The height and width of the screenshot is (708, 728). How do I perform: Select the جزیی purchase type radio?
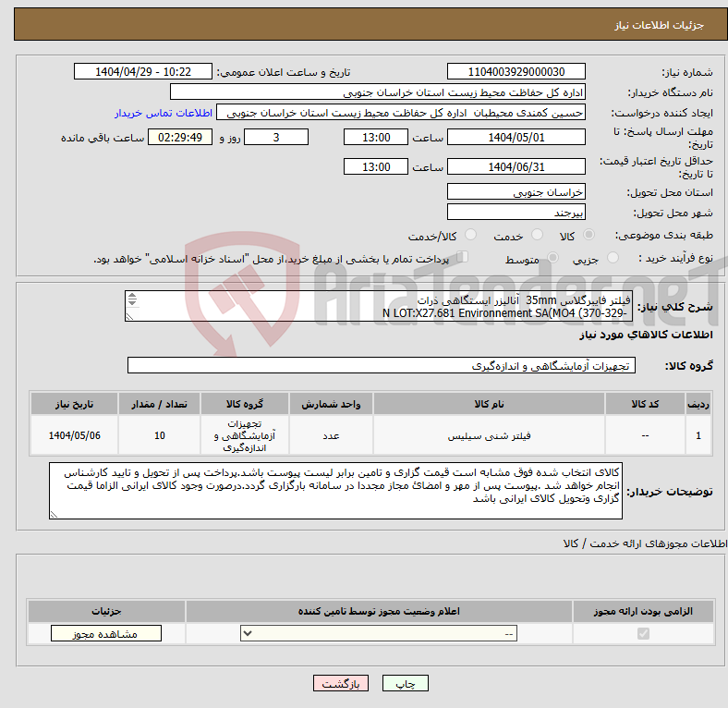point(613,257)
